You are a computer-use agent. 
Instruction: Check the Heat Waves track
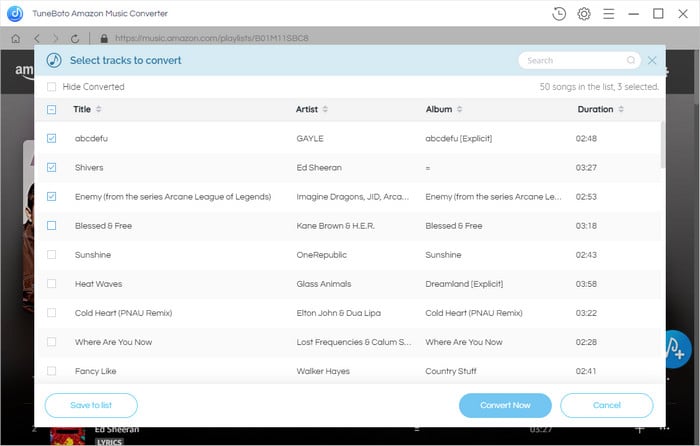pyautogui.click(x=51, y=283)
